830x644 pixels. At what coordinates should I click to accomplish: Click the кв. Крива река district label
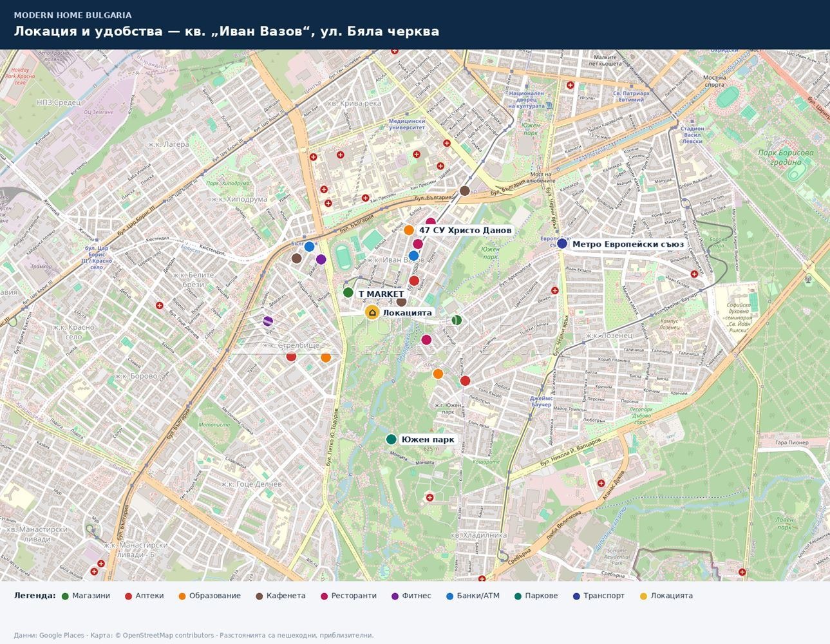(x=354, y=103)
